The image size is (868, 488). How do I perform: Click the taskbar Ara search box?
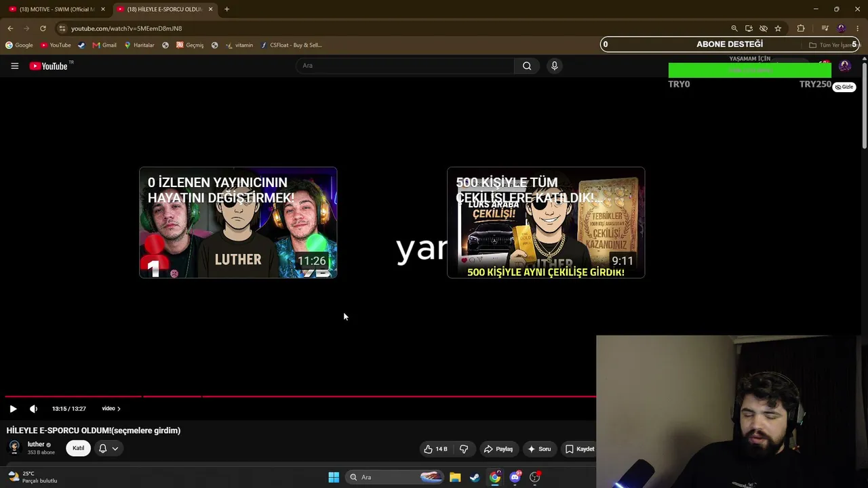(x=395, y=477)
